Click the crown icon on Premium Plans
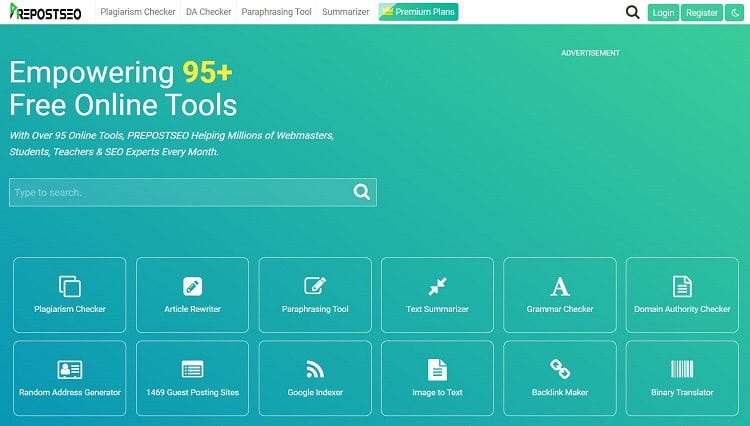 coord(387,11)
